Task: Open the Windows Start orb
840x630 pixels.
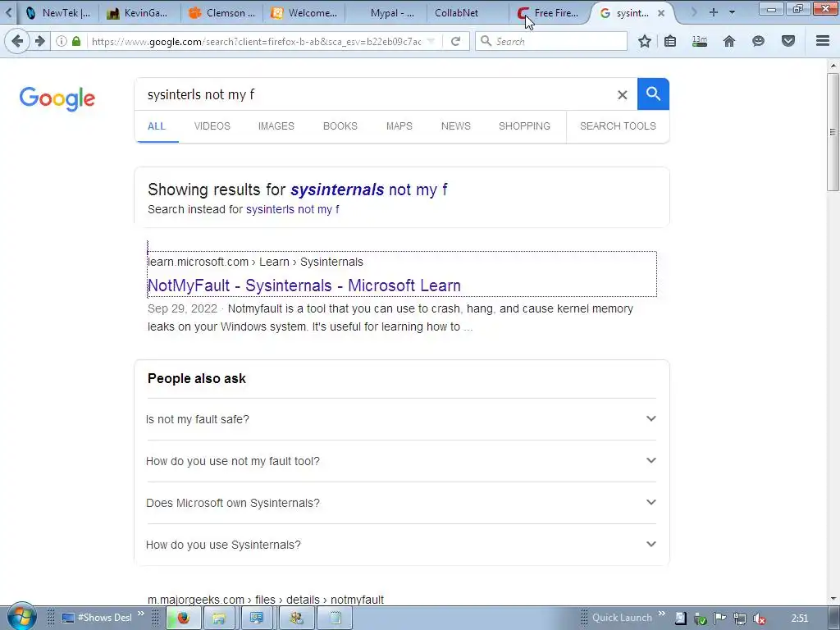Action: pos(21,617)
